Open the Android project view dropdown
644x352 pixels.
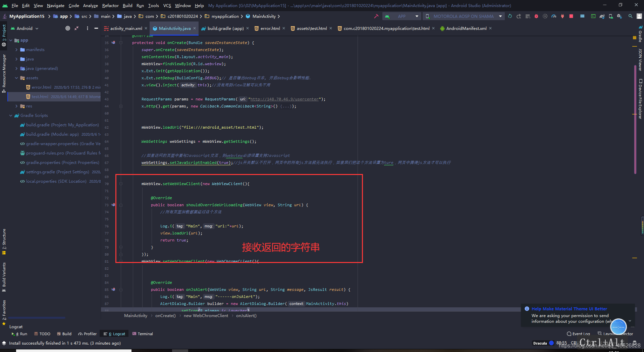point(25,28)
